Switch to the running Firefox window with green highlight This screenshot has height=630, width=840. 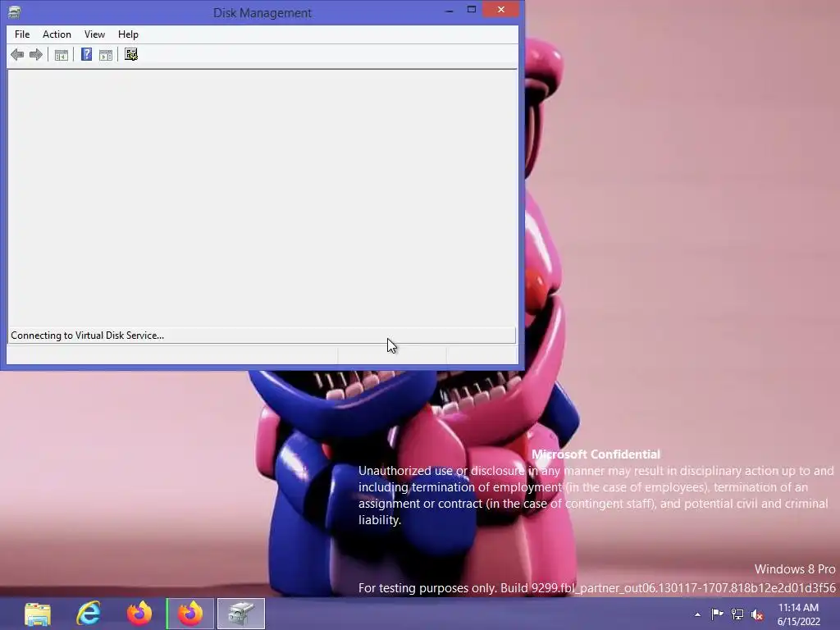tap(190, 614)
